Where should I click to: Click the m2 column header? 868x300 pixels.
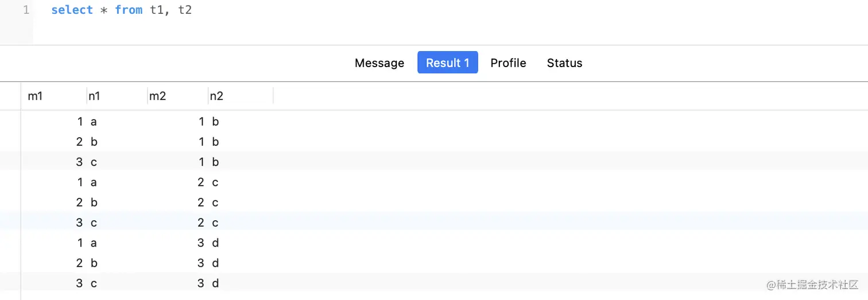(x=177, y=96)
